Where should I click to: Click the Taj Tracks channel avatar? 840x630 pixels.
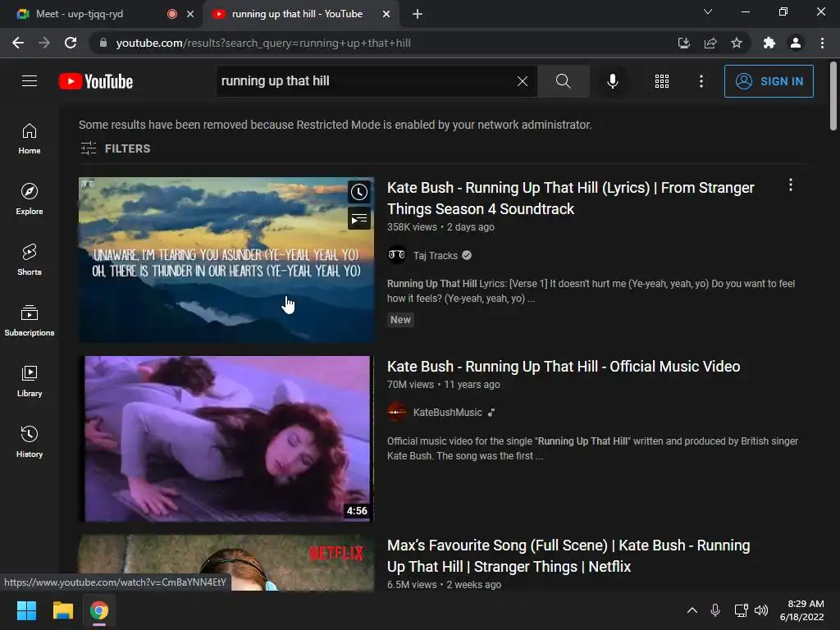(397, 255)
